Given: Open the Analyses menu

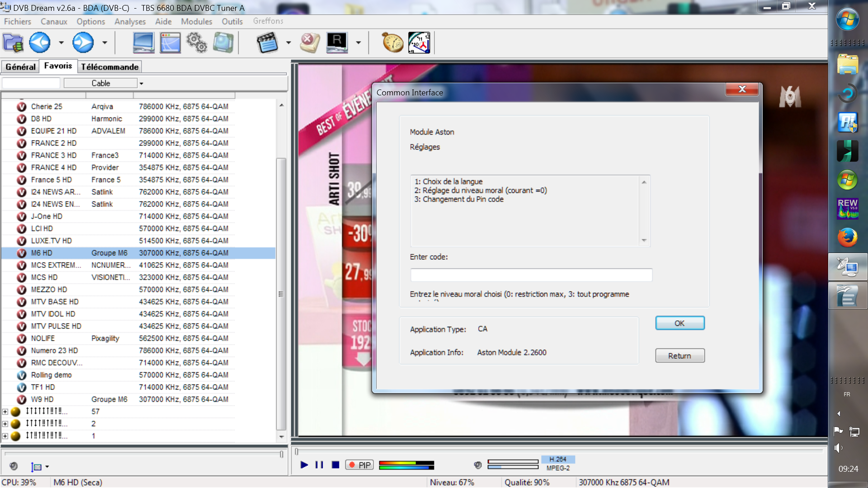Looking at the screenshot, I should 130,21.
